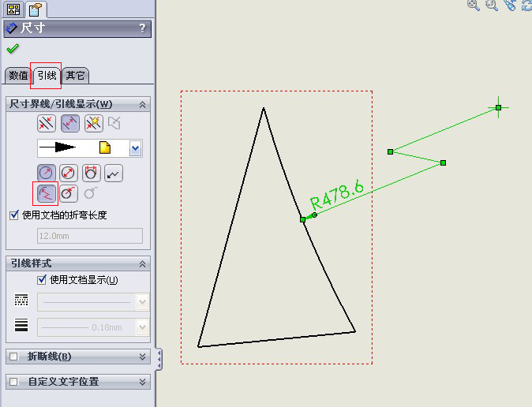Collapse the 引线样式 section
Screen dimensions: 532x407
tap(143, 264)
